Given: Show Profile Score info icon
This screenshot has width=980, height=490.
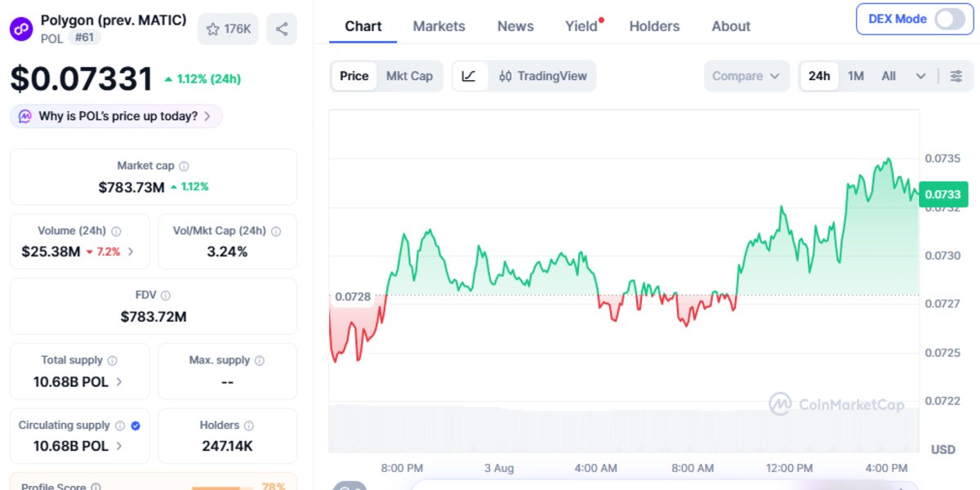Looking at the screenshot, I should tap(96, 487).
